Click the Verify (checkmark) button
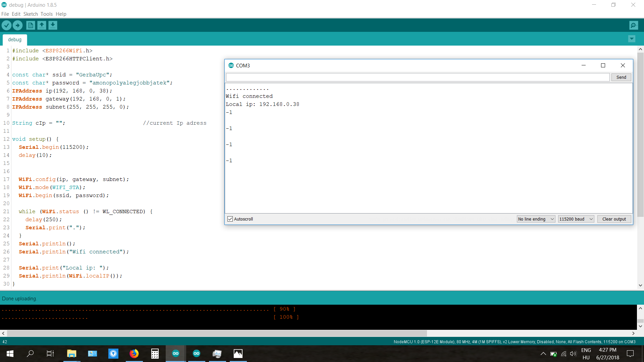This screenshot has height=362, width=644. [x=7, y=25]
